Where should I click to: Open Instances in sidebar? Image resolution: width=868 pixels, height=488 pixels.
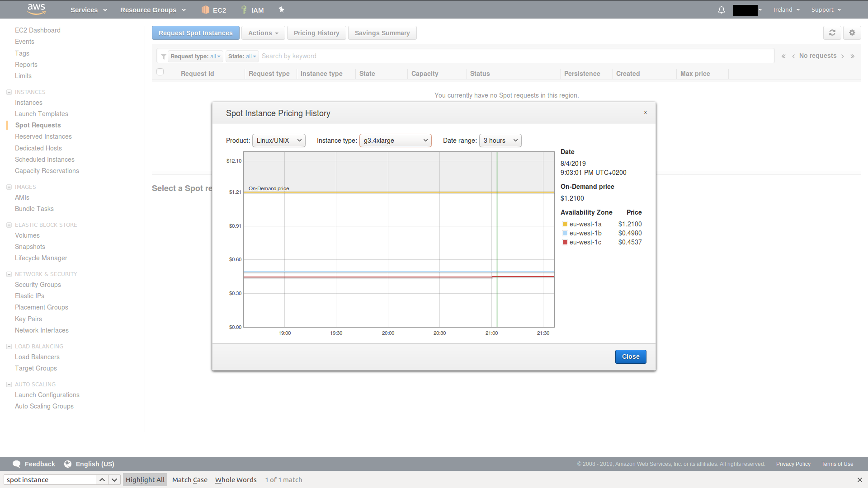click(x=28, y=103)
